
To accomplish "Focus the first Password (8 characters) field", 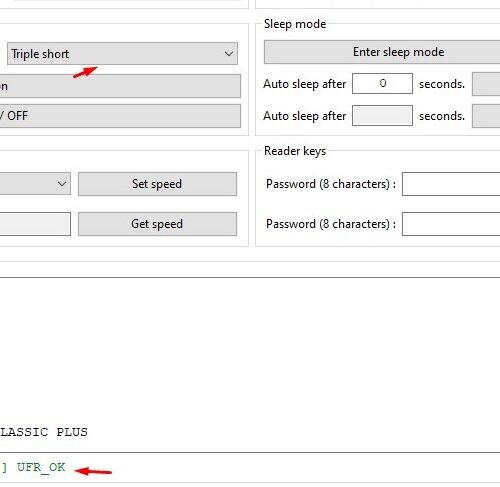I will click(451, 184).
